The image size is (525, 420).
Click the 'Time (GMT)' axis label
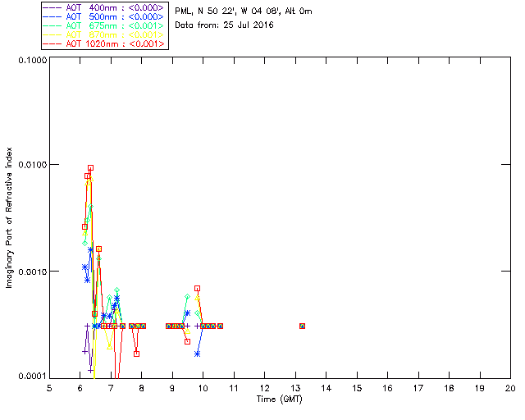pyautogui.click(x=280, y=399)
